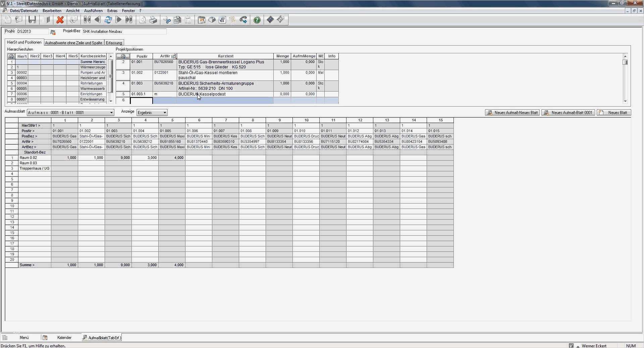
Task: Click the Projektpositionen scrollbar up arrow
Action: click(x=625, y=56)
